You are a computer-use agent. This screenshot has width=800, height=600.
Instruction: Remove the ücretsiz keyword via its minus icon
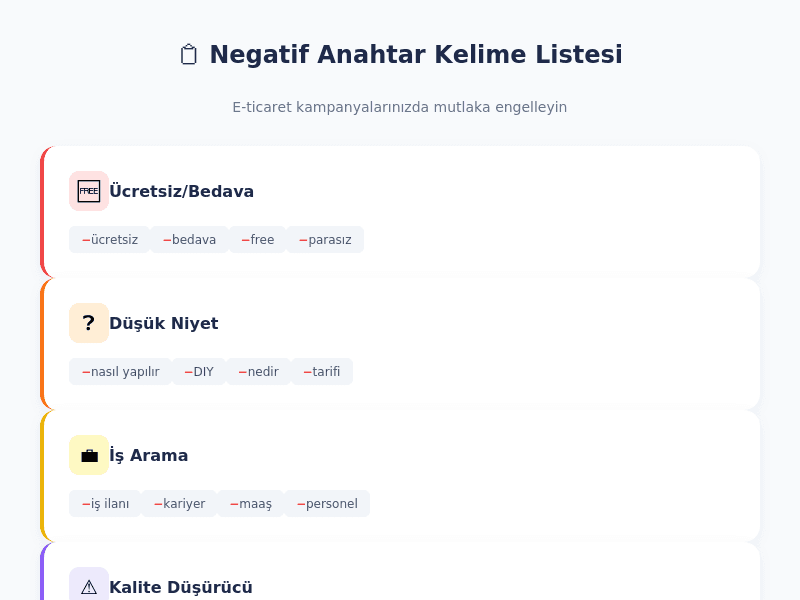(85, 240)
